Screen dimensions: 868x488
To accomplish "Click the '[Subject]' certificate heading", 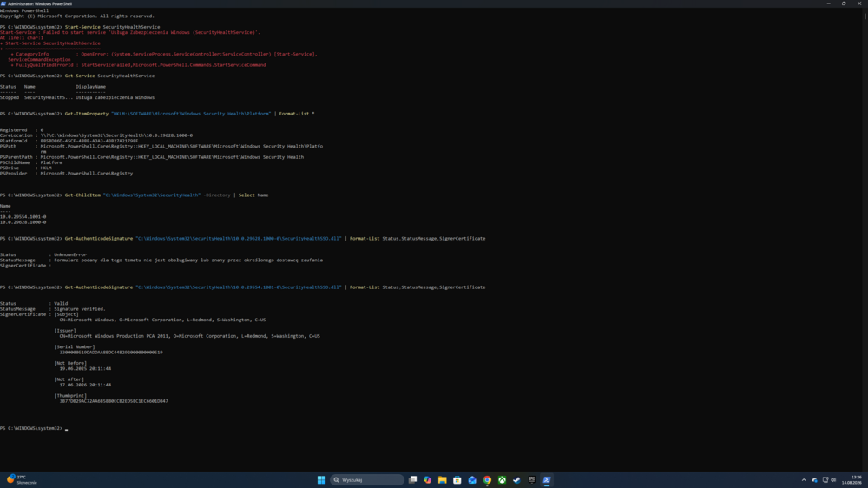I will pos(67,314).
